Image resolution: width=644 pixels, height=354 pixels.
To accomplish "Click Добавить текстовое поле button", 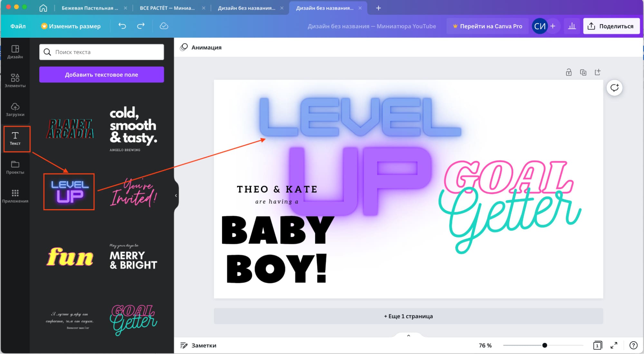I will click(101, 75).
